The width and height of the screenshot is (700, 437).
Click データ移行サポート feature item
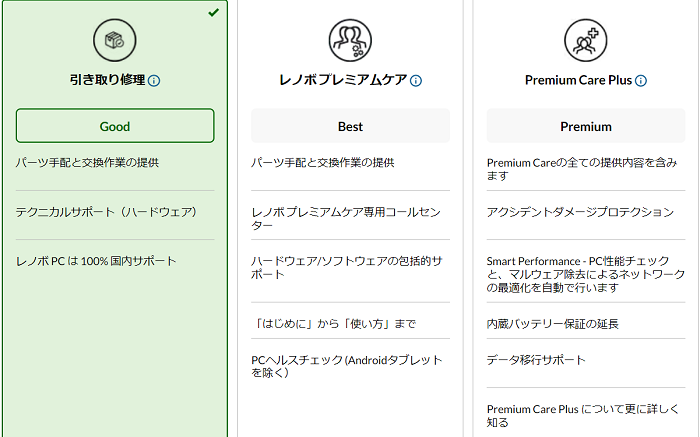pos(536,360)
